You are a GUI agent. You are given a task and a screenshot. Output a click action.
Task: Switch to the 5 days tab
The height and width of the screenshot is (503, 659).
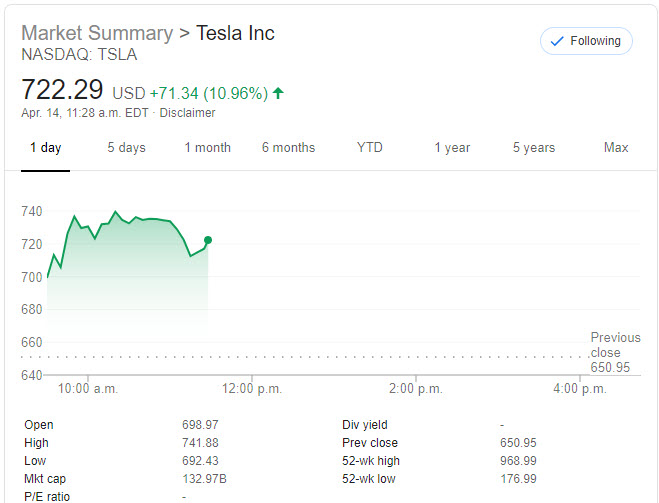point(127,148)
